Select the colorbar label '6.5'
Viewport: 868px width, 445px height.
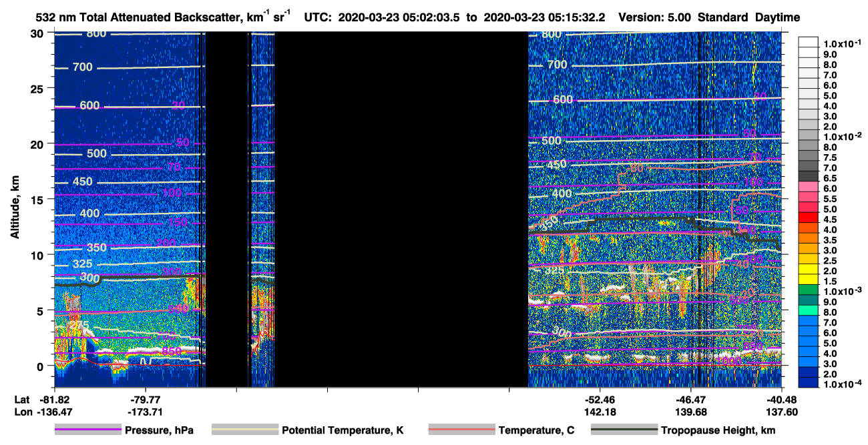pyautogui.click(x=831, y=178)
